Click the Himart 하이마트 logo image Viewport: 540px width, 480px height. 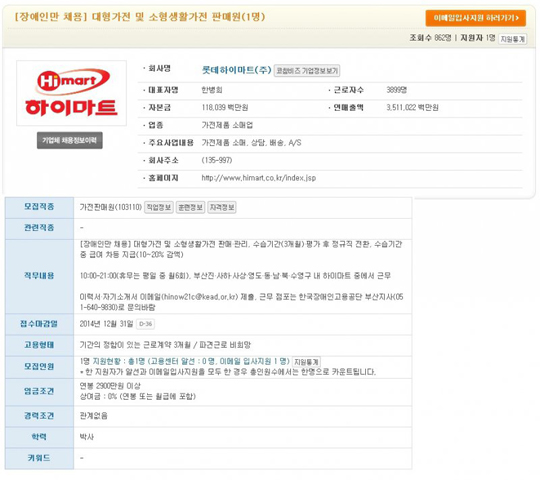coord(71,93)
